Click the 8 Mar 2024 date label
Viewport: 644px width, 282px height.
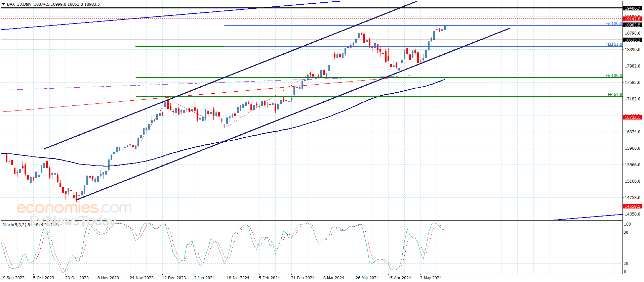[334, 278]
